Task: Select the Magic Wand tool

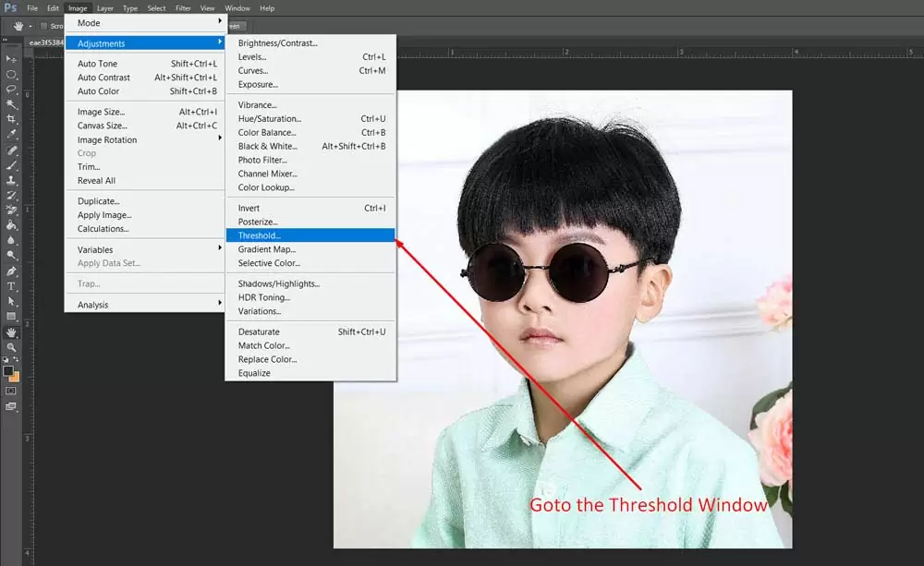Action: pos(11,104)
